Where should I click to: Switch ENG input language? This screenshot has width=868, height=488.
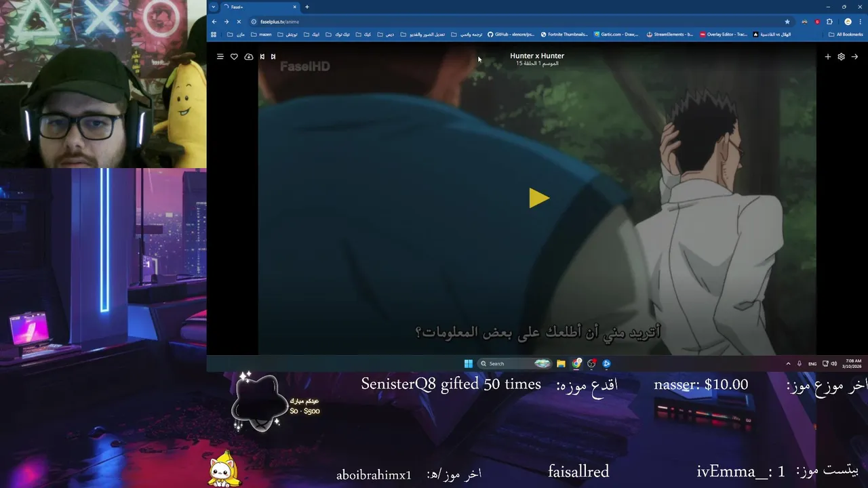pyautogui.click(x=812, y=363)
